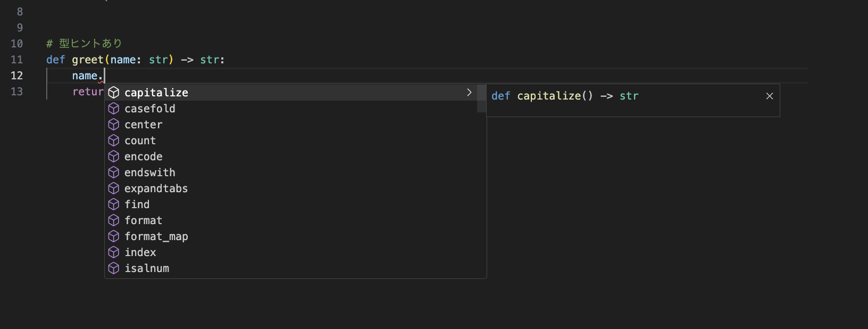Image resolution: width=868 pixels, height=329 pixels.
Task: Click the method icon next to index
Action: (114, 252)
